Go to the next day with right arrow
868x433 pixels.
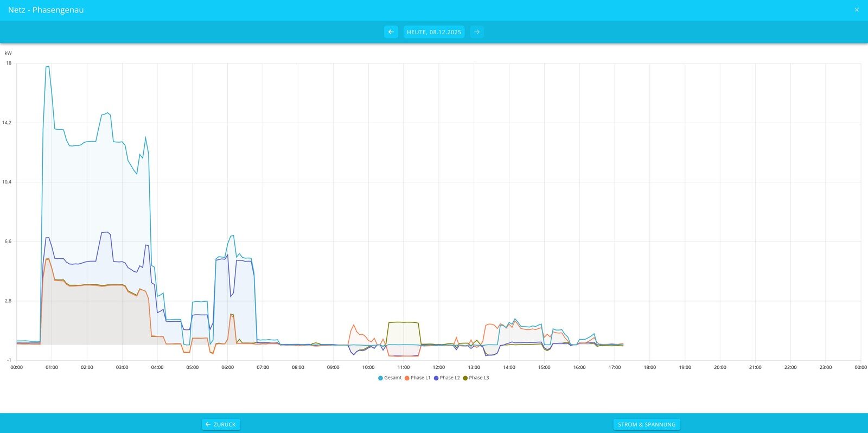477,32
